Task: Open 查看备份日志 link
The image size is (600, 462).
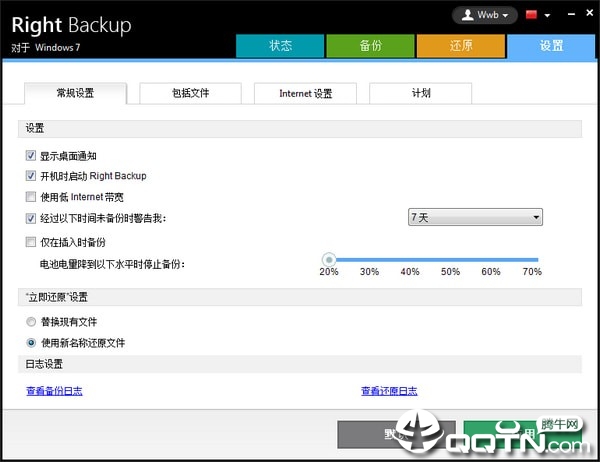Action: point(54,391)
